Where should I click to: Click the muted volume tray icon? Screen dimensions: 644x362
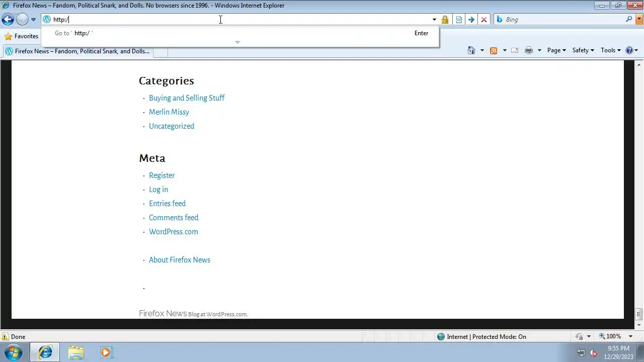tap(593, 352)
